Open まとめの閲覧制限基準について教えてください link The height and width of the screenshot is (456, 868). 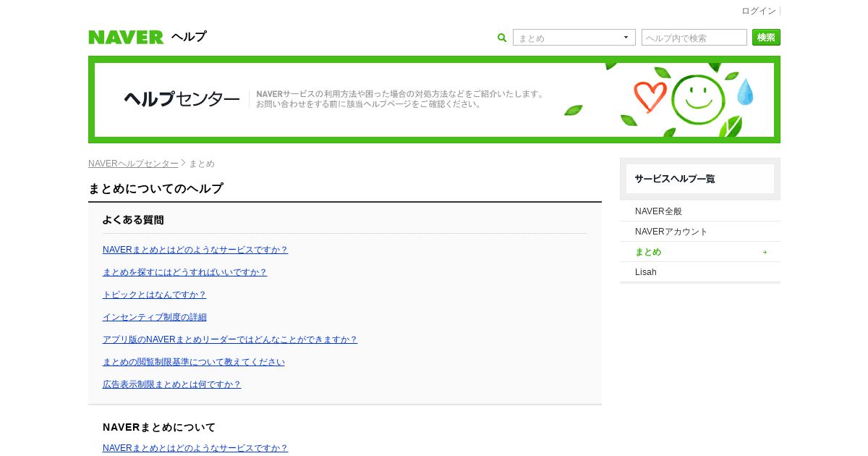[194, 362]
